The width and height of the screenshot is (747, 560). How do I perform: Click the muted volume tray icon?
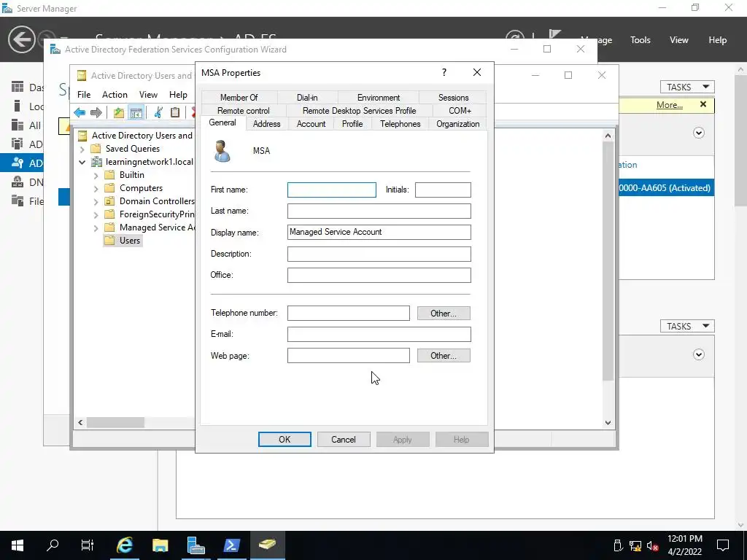(653, 545)
